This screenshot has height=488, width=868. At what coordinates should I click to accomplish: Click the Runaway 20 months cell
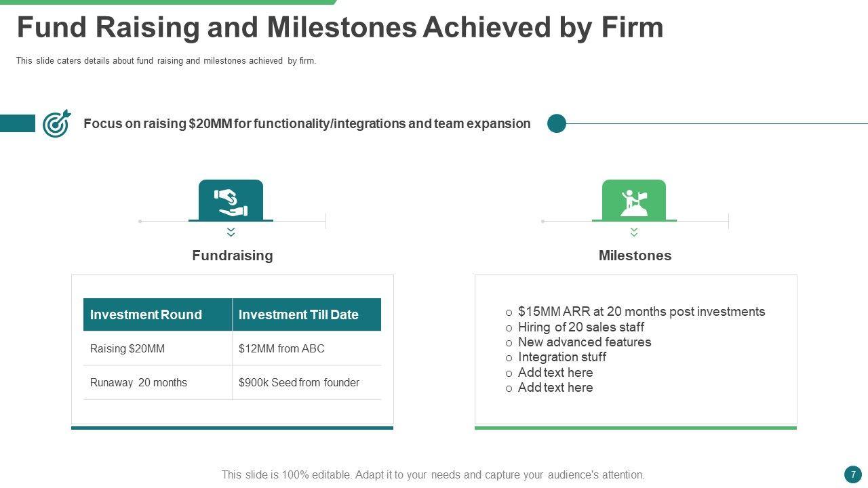(138, 382)
